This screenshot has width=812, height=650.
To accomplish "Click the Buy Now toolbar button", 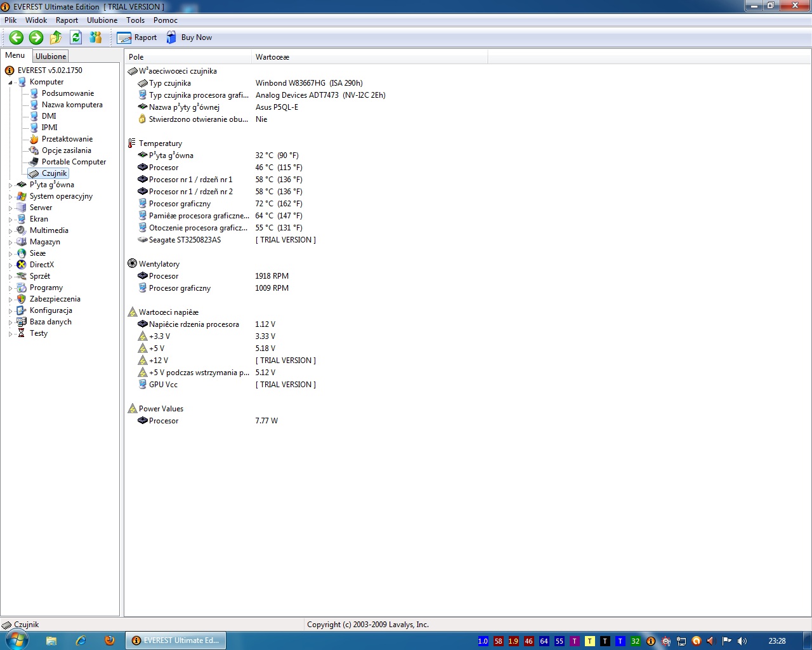I will point(189,37).
